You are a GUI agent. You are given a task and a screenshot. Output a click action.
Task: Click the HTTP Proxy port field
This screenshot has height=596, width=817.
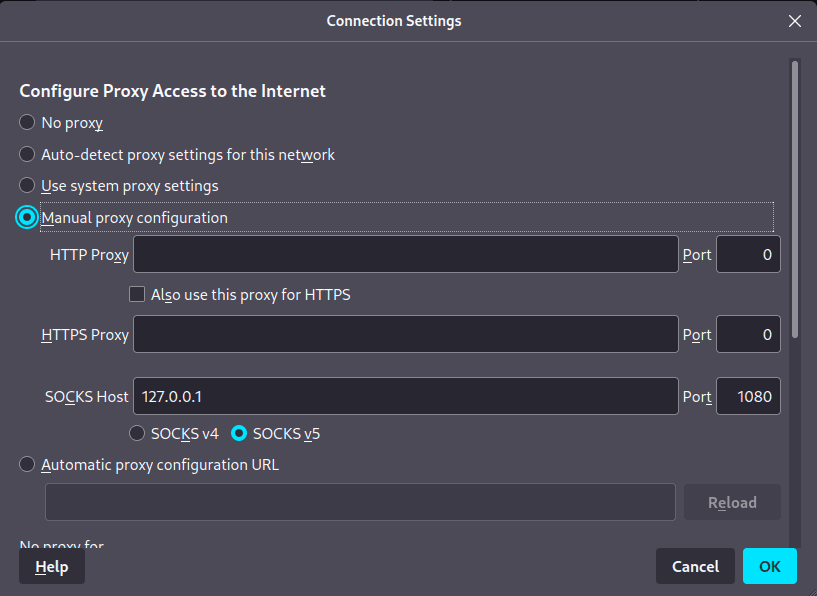coord(748,254)
